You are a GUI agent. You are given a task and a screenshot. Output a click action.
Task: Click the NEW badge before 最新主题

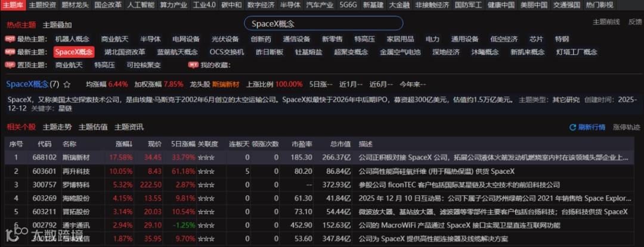pos(10,52)
